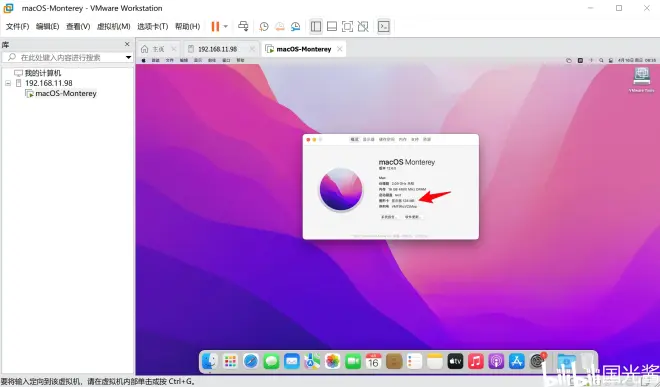This screenshot has height=387, width=660.
Task: Open the Downloads folder in the dock
Action: [566, 361]
